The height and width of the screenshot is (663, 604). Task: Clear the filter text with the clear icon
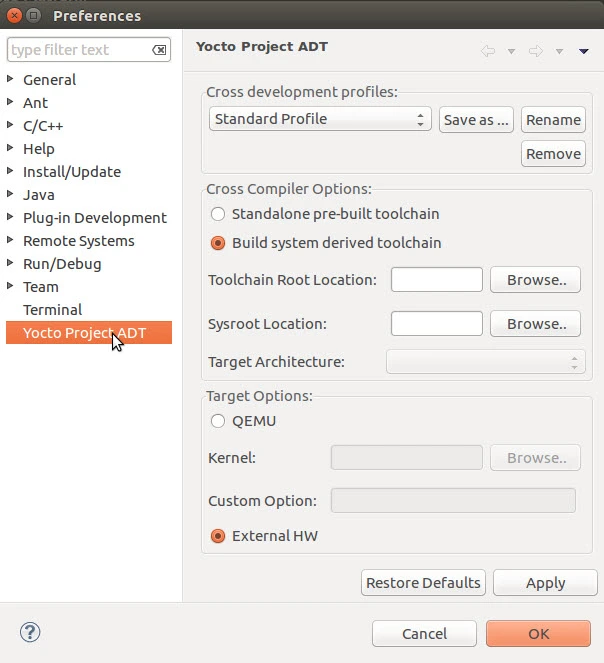point(159,50)
